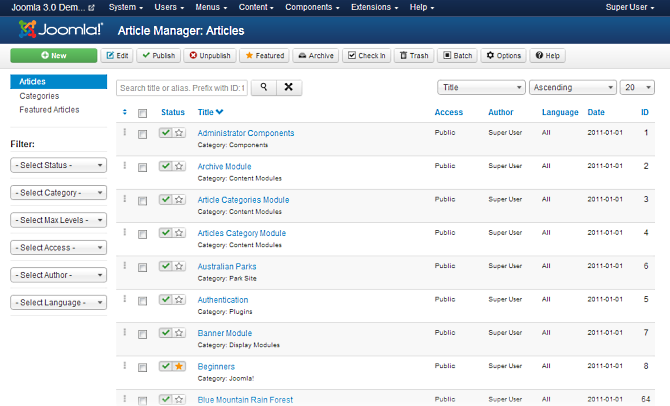Click the Unpublish toolbar button
Viewport: 670px width, 406px height.
[210, 56]
